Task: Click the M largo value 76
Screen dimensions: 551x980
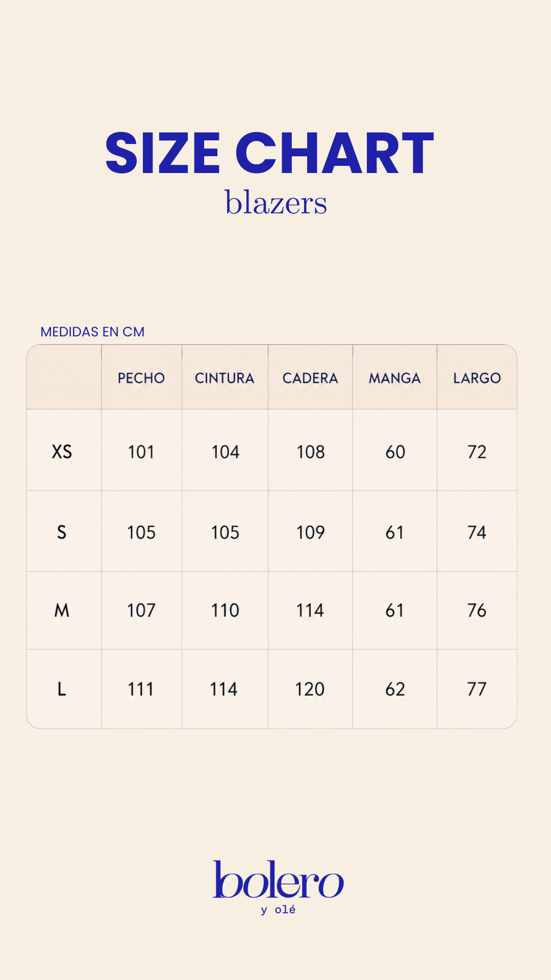Action: click(477, 610)
